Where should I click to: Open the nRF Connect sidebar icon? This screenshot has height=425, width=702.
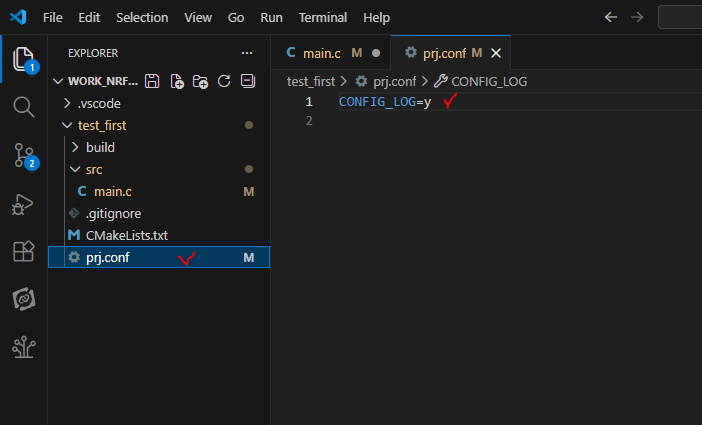tap(23, 299)
